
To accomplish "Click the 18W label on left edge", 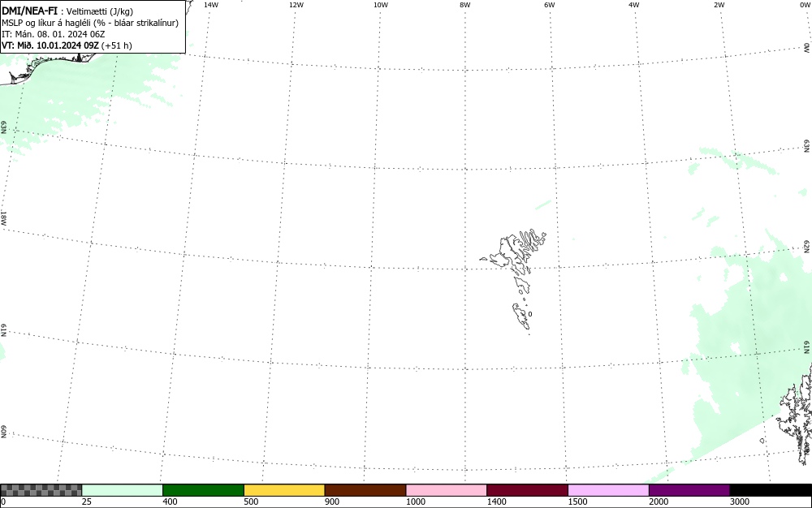I will 3,217.
